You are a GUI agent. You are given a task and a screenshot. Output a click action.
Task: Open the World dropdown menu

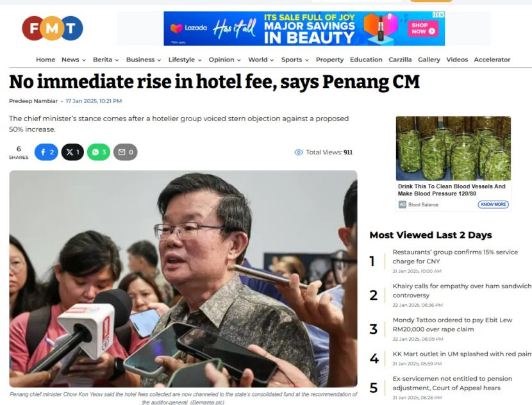pos(261,60)
